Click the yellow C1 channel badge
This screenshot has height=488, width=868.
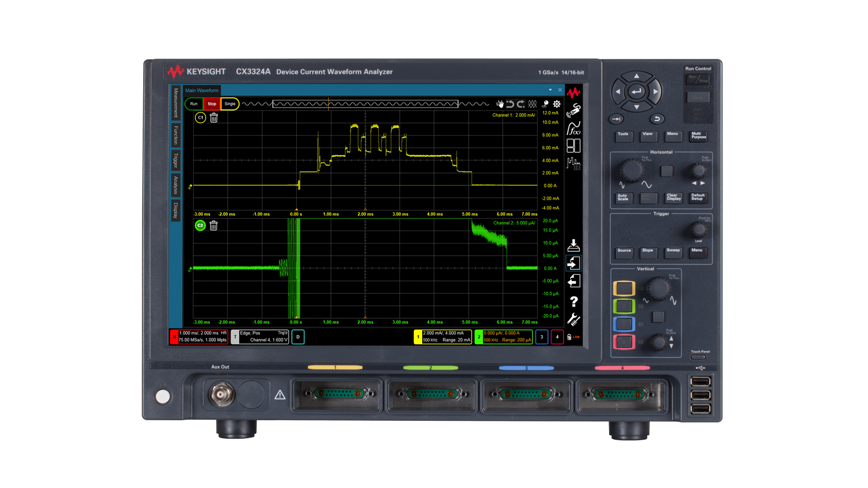pos(200,118)
